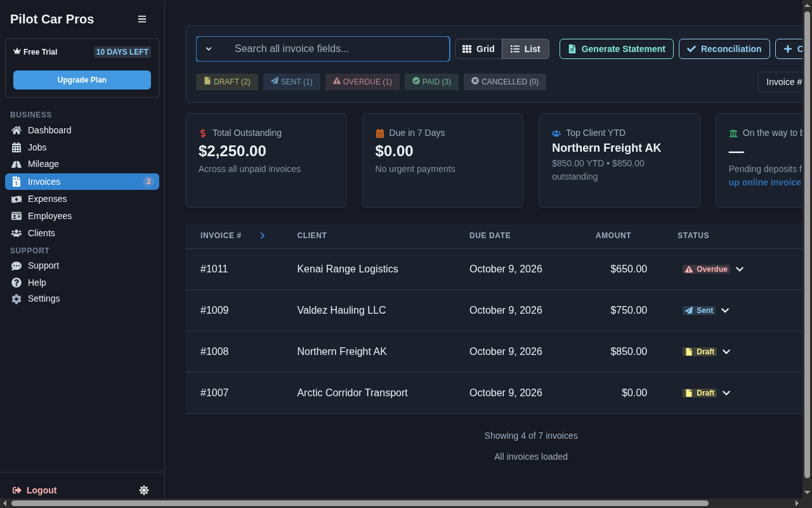Click the Help question mark icon
This screenshot has height=508, width=812.
click(x=16, y=283)
